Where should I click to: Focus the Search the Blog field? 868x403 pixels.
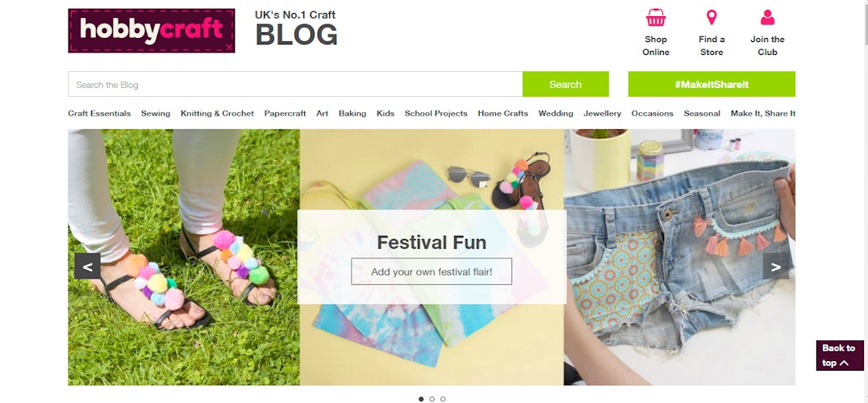coord(295,84)
